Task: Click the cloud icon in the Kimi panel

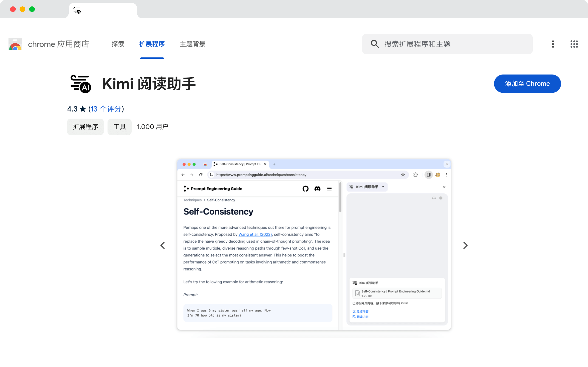Action: 434,198
